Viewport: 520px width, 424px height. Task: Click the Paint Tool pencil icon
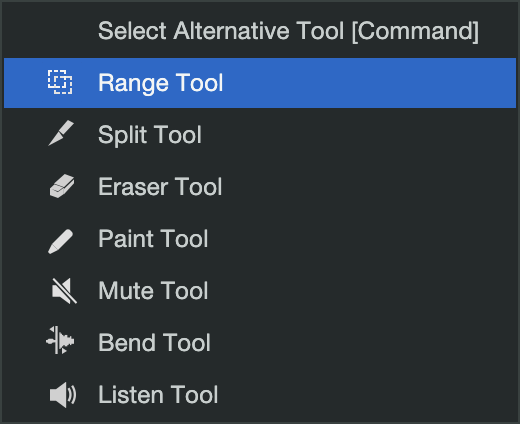click(x=60, y=242)
